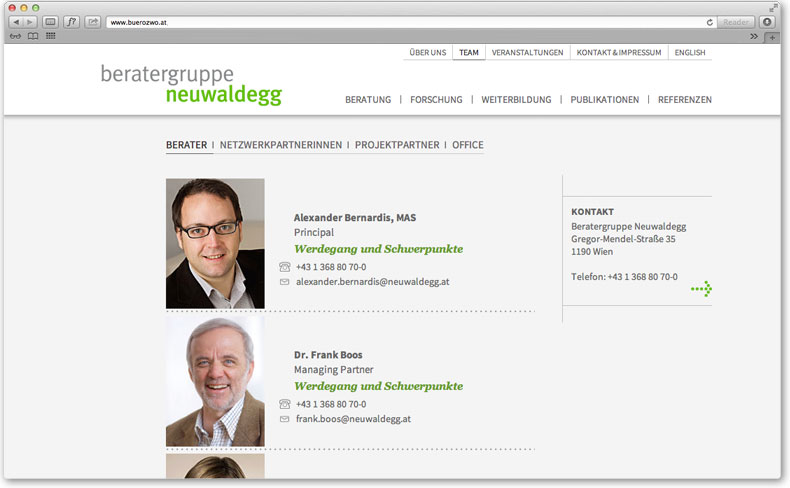Click the Reader button in address bar
Viewport: 790px width, 488px height.
click(x=736, y=22)
